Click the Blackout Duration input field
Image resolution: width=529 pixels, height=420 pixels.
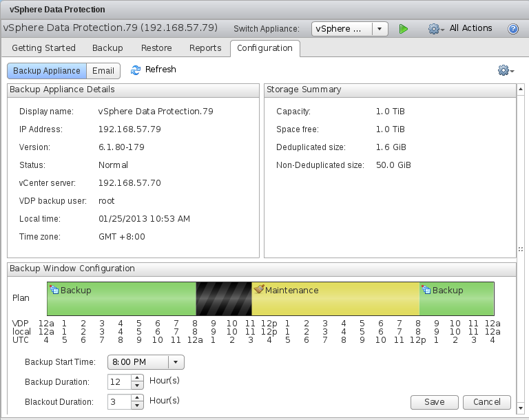119,402
